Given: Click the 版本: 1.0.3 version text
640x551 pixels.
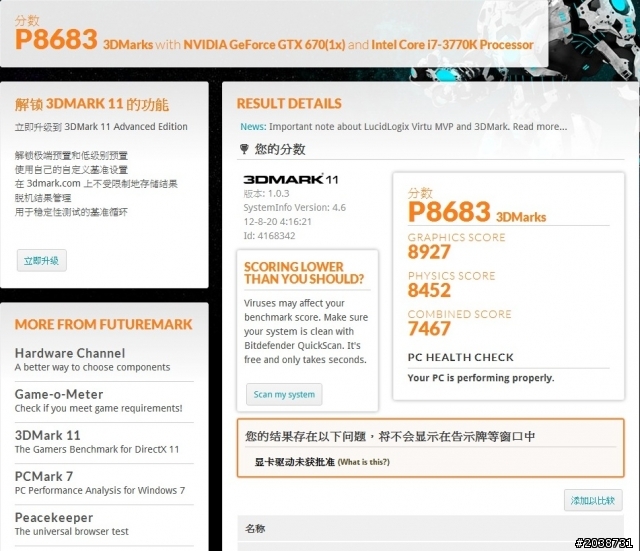Looking at the screenshot, I should pyautogui.click(x=266, y=193).
